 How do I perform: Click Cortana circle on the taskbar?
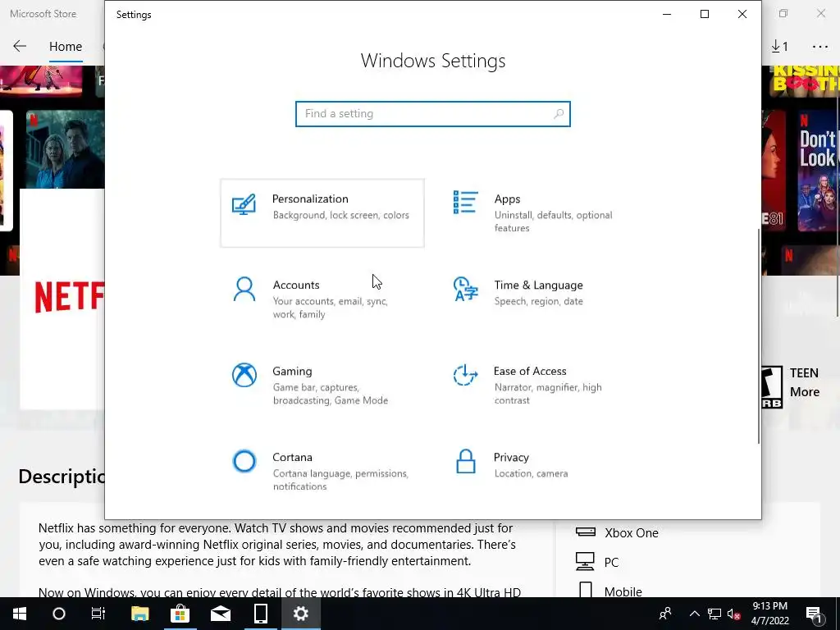59,614
